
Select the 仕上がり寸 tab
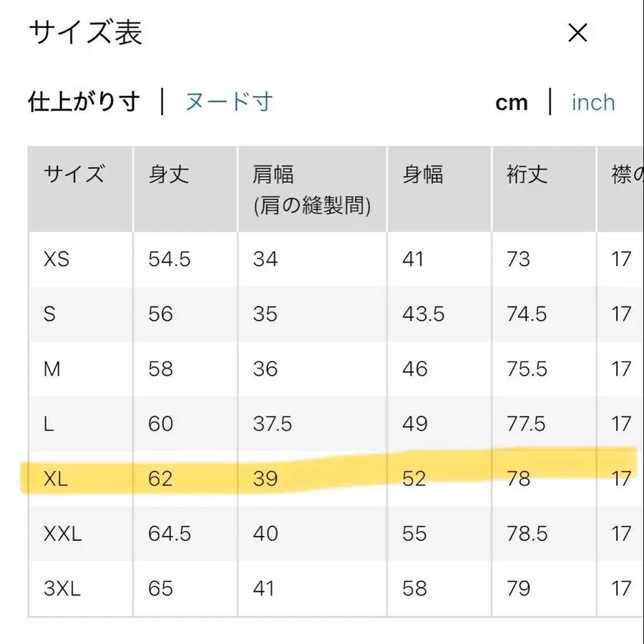[84, 101]
